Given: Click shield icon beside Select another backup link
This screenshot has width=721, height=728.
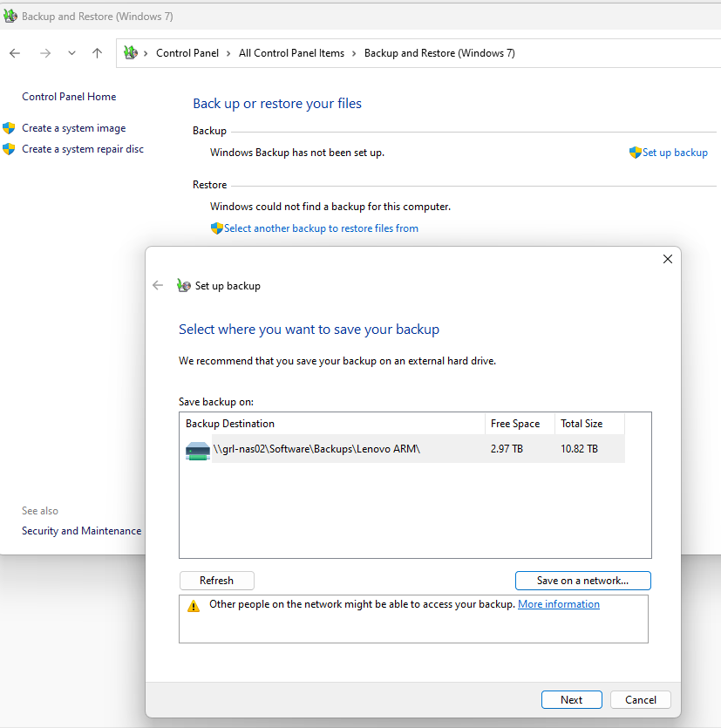Looking at the screenshot, I should (x=217, y=228).
